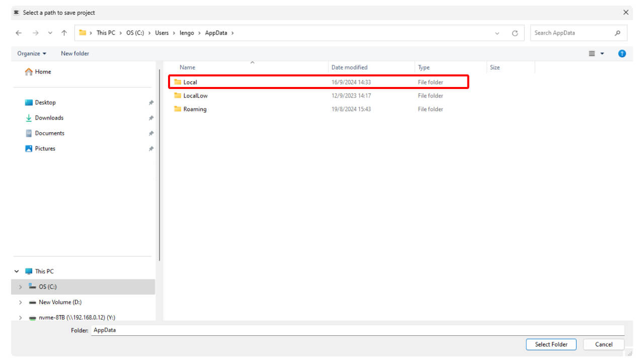644x362 pixels.
Task: Expand the nvme-8TB network drive node
Action: [20, 318]
